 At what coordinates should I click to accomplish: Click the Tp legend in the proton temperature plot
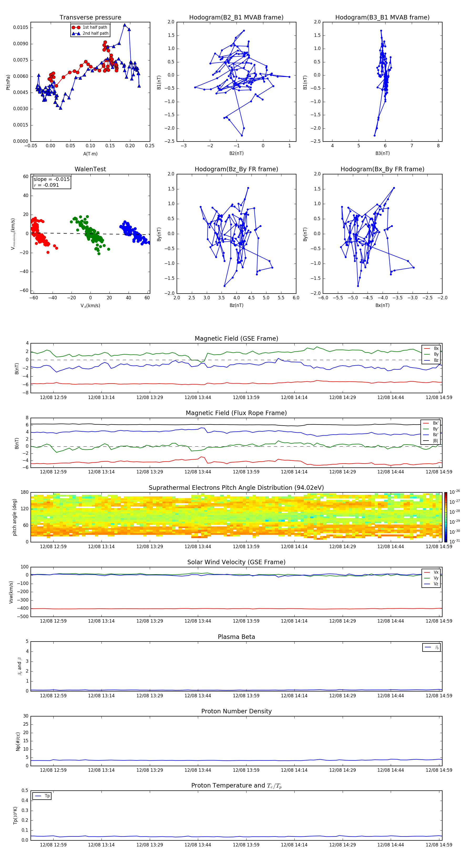[x=42, y=796]
